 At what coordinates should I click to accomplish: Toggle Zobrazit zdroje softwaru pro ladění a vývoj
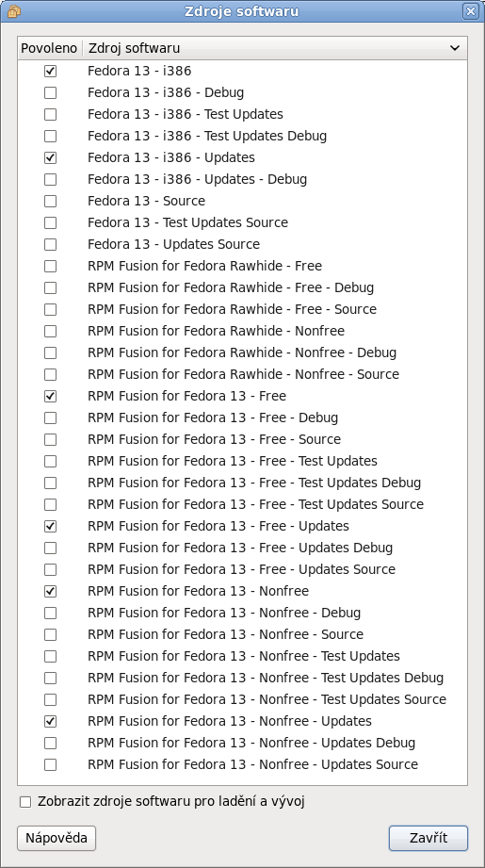(25, 802)
